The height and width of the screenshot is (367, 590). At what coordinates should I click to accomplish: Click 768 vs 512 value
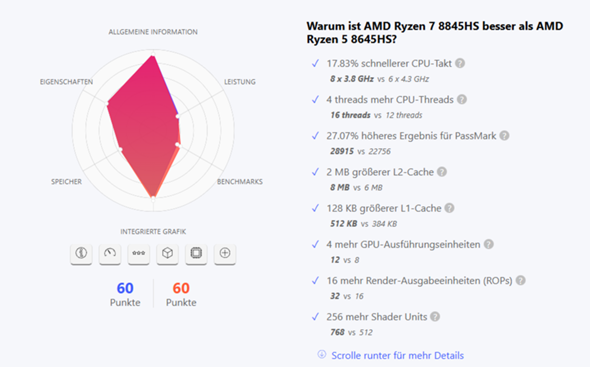pyautogui.click(x=351, y=332)
